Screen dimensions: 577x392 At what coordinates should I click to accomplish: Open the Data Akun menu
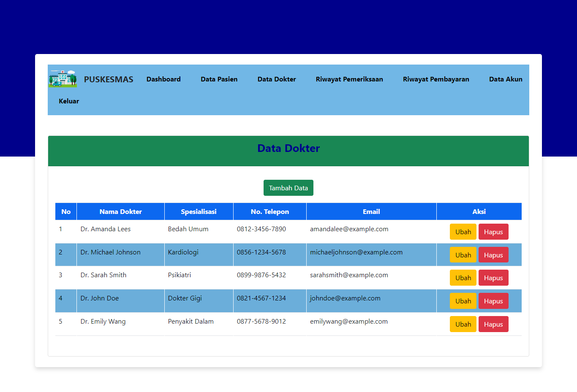click(506, 79)
